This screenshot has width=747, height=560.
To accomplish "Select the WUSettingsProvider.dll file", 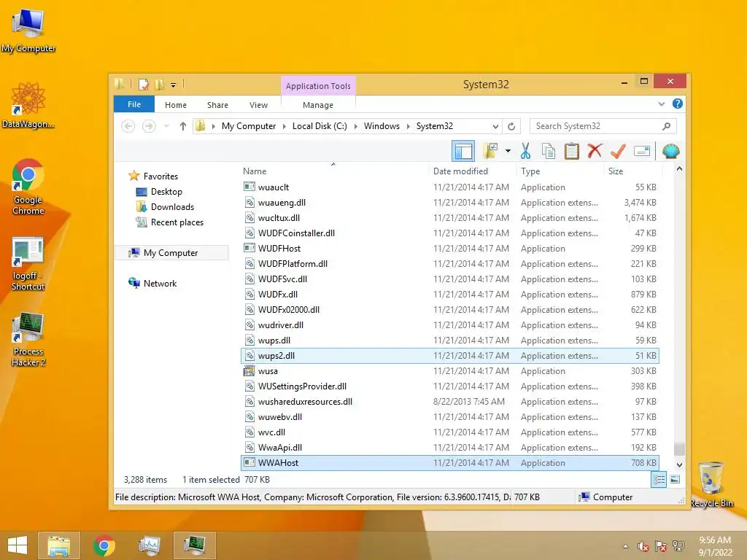I will click(x=450, y=386).
